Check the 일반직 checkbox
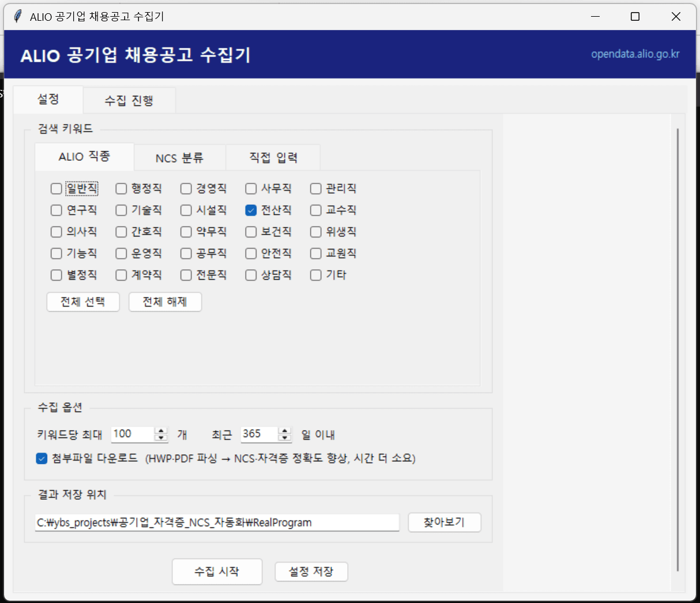This screenshot has height=603, width=700. tap(56, 189)
